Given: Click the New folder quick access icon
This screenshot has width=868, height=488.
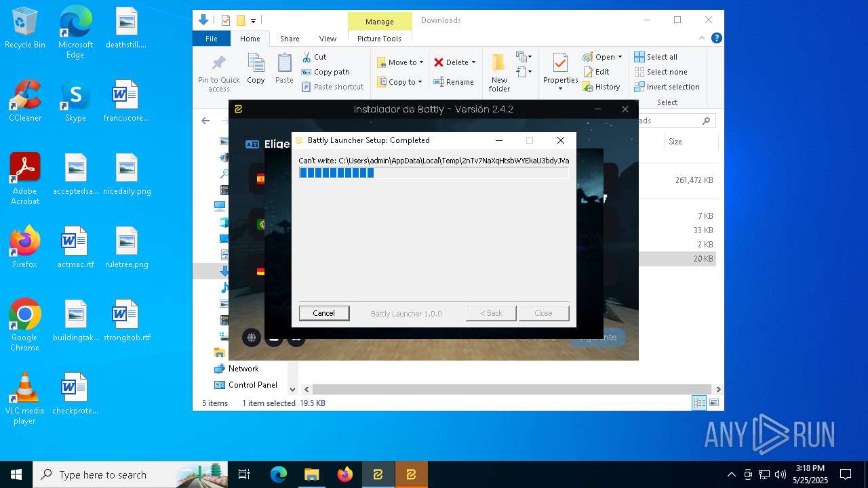Looking at the screenshot, I should click(241, 20).
